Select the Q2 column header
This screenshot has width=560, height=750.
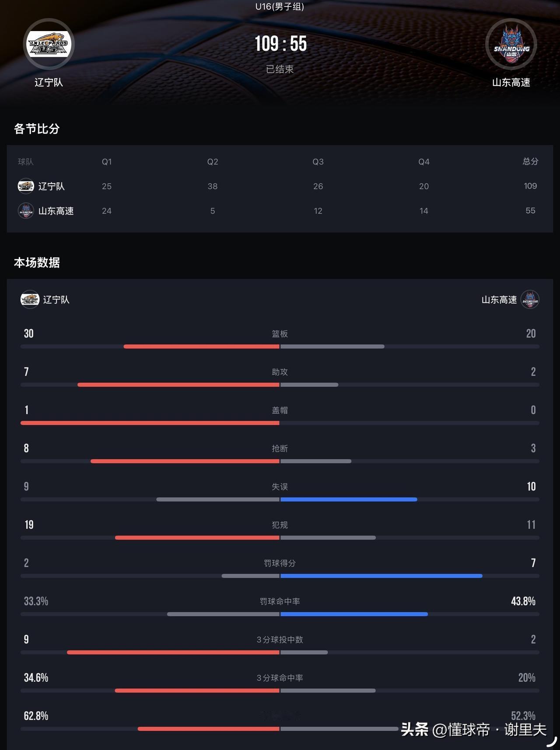click(x=213, y=161)
